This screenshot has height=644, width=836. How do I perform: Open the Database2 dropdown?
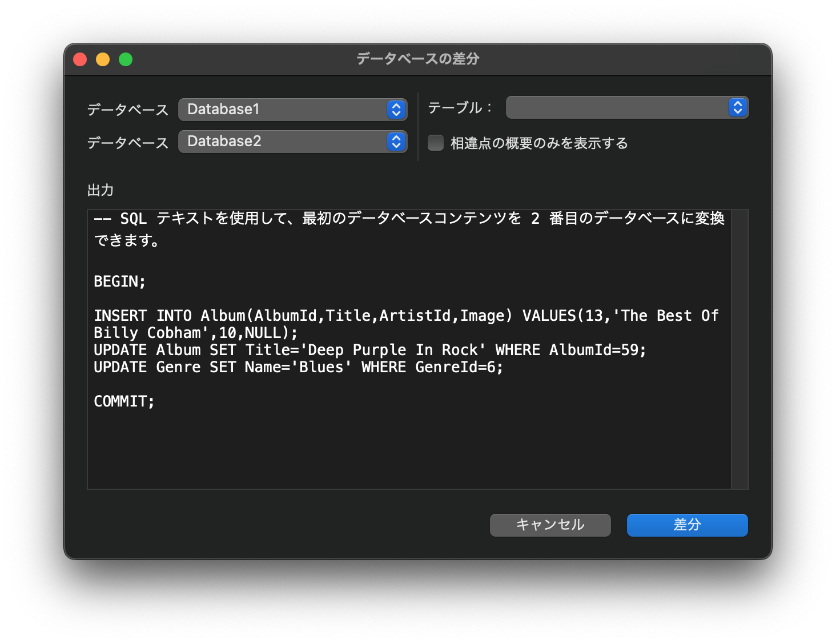tap(292, 141)
